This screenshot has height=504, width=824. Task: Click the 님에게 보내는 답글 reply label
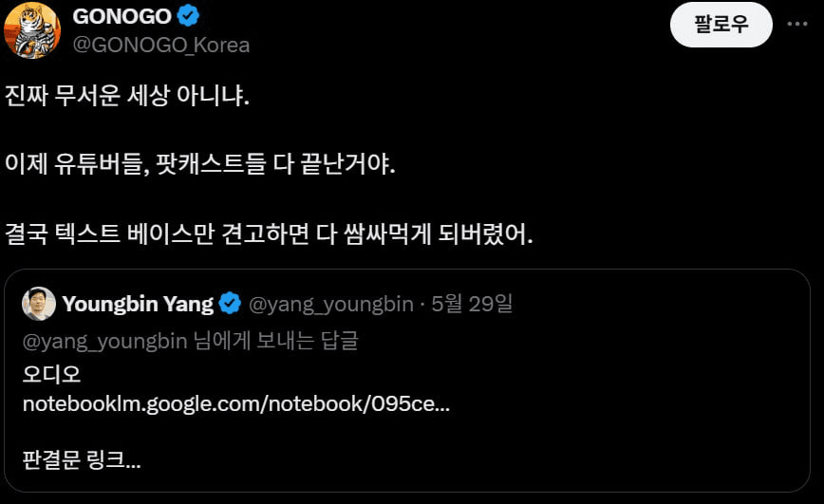[276, 341]
